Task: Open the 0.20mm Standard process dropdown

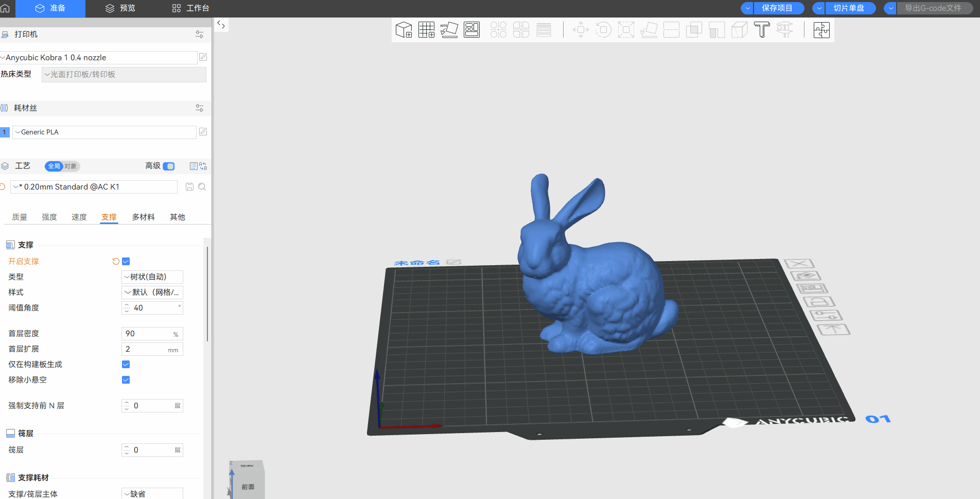Action: [x=94, y=187]
